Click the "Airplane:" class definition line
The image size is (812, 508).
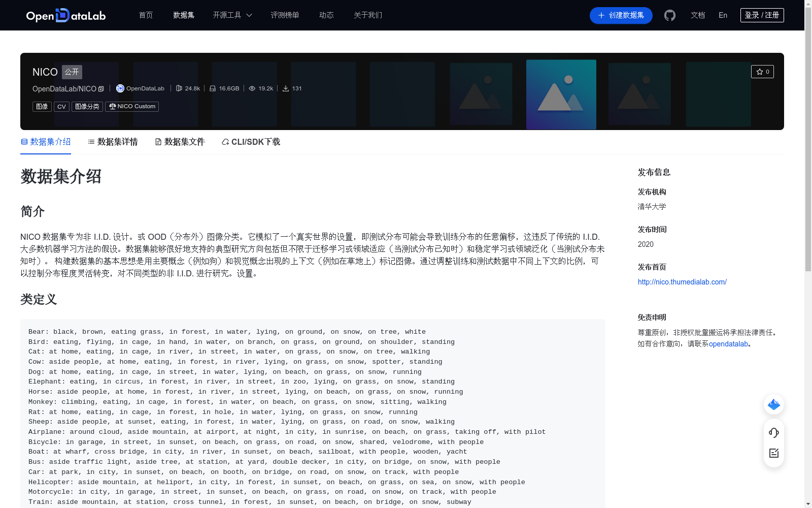click(287, 432)
